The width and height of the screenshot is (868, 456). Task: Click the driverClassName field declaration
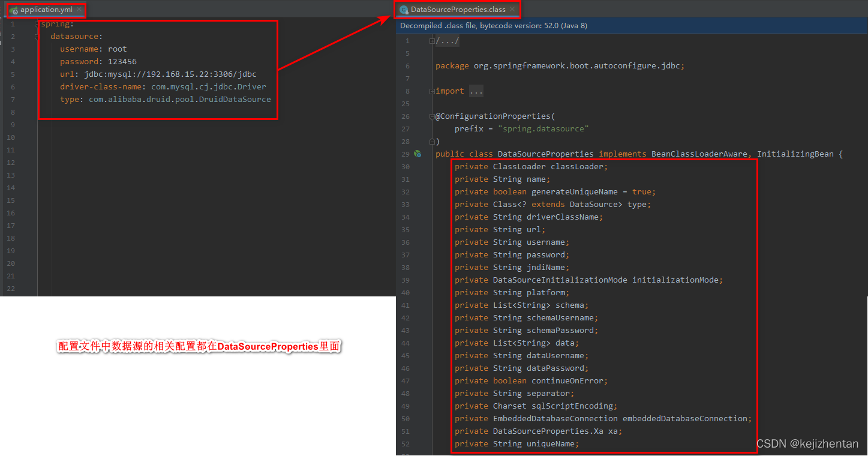pyautogui.click(x=528, y=217)
